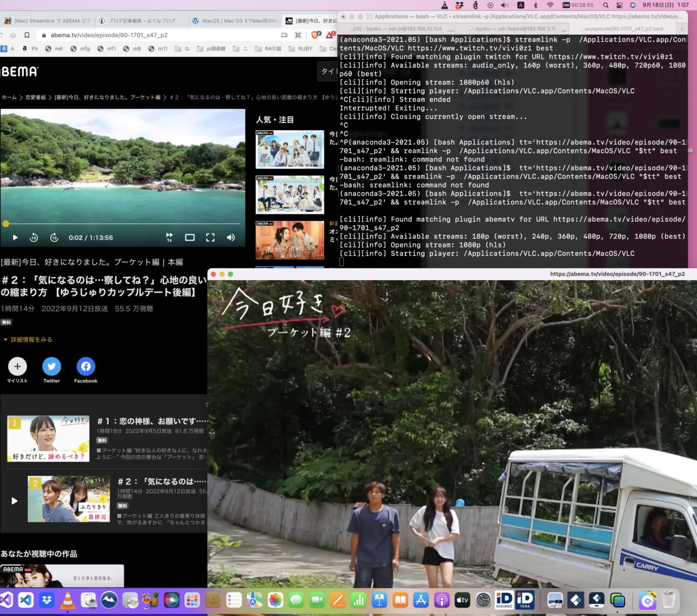Open third 人気・注目 thumbnail with couple

point(290,240)
